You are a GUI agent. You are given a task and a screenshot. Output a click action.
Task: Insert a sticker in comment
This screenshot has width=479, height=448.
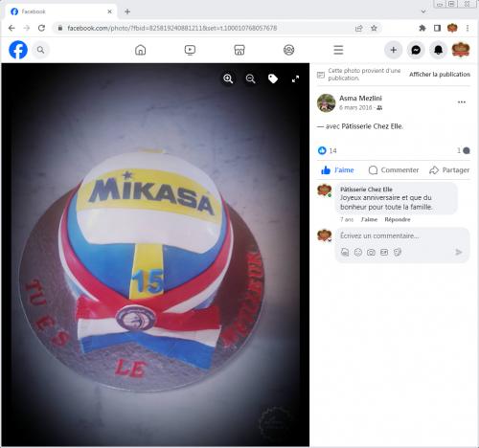pyautogui.click(x=398, y=253)
